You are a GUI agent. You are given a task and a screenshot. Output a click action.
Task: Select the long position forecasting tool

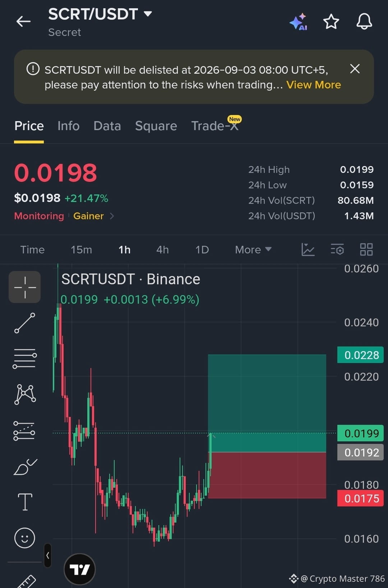[25, 431]
